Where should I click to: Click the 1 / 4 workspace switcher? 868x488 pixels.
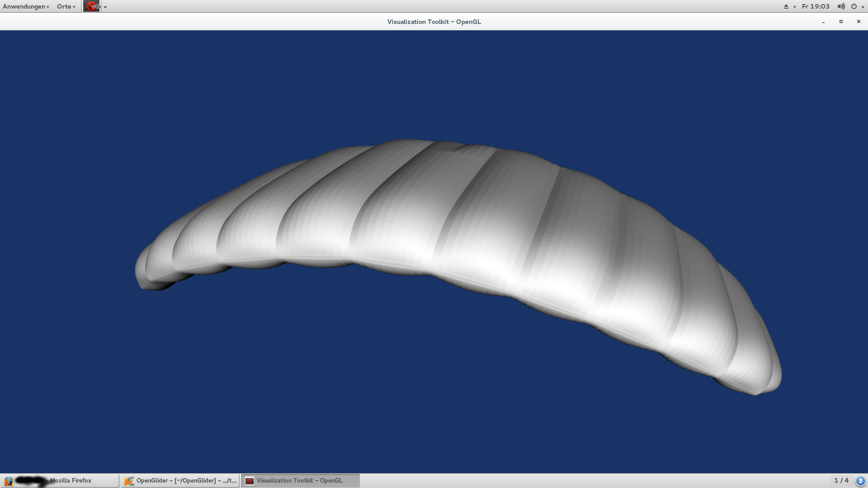tap(841, 480)
